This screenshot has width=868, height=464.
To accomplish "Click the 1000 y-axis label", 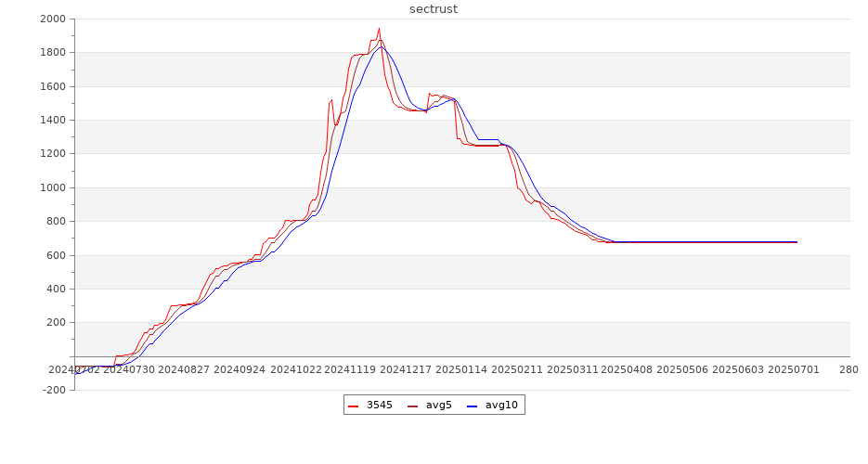I will [52, 188].
